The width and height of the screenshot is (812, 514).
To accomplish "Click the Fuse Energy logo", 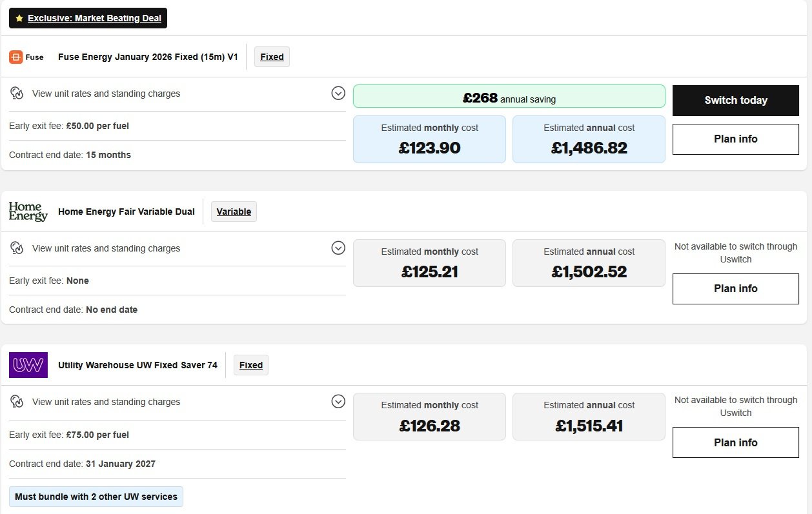I will coord(26,57).
